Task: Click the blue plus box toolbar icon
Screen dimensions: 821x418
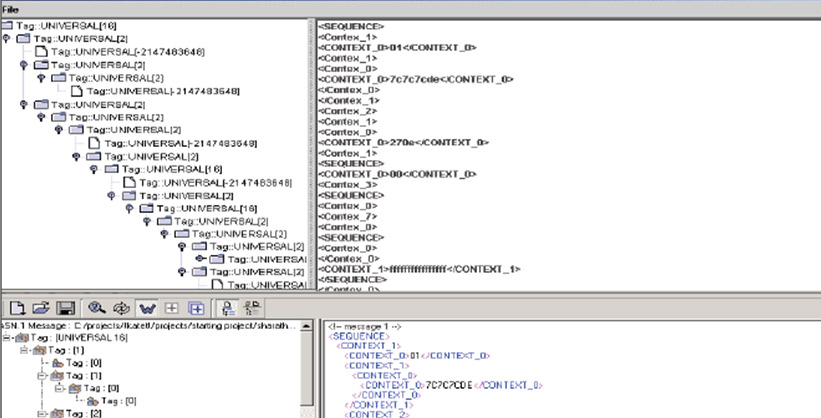Action: point(196,309)
